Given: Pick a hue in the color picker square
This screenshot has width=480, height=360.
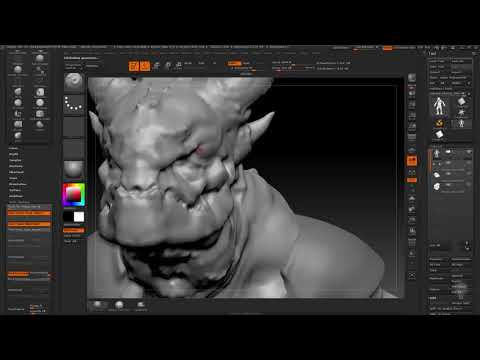Looking at the screenshot, I should pyautogui.click(x=74, y=194).
